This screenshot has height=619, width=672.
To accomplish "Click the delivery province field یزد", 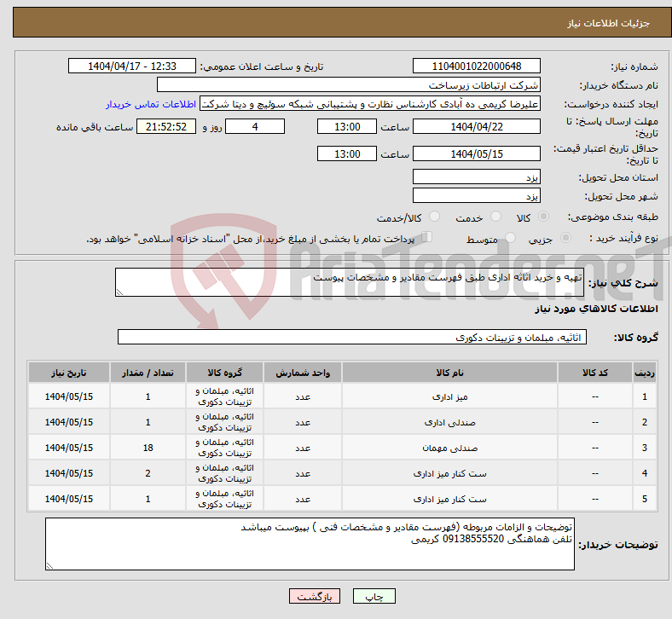I will coord(477,177).
